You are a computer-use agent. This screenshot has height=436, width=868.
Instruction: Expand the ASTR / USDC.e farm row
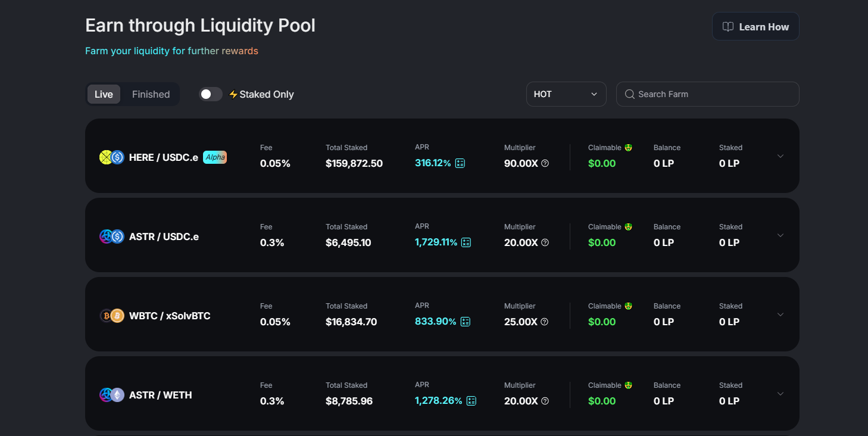click(780, 235)
